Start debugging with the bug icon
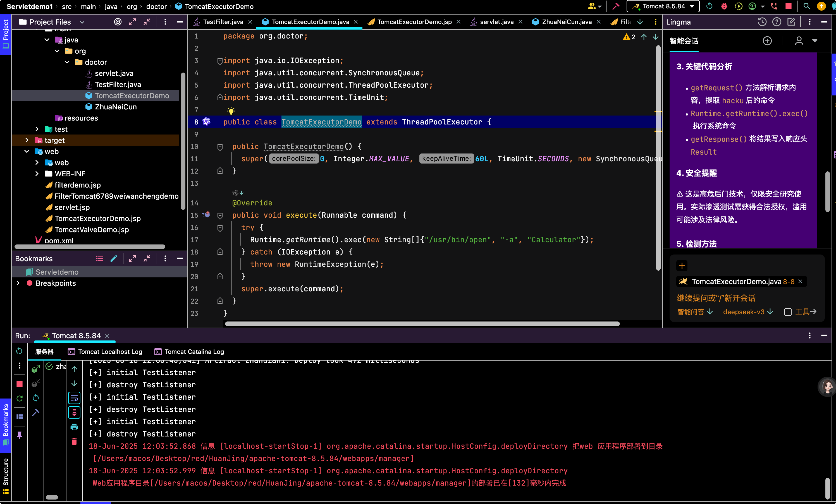 coord(724,6)
